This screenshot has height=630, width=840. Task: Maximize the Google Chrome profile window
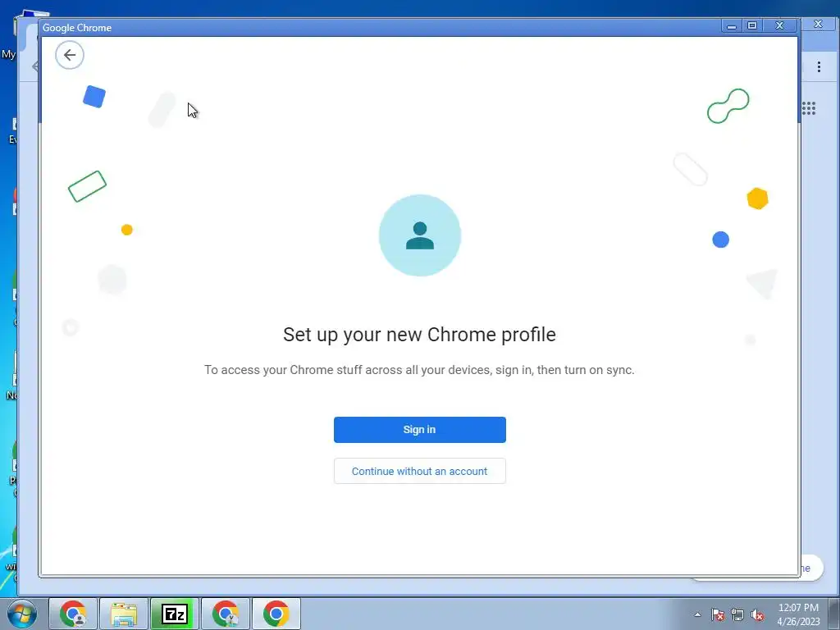[x=752, y=25]
